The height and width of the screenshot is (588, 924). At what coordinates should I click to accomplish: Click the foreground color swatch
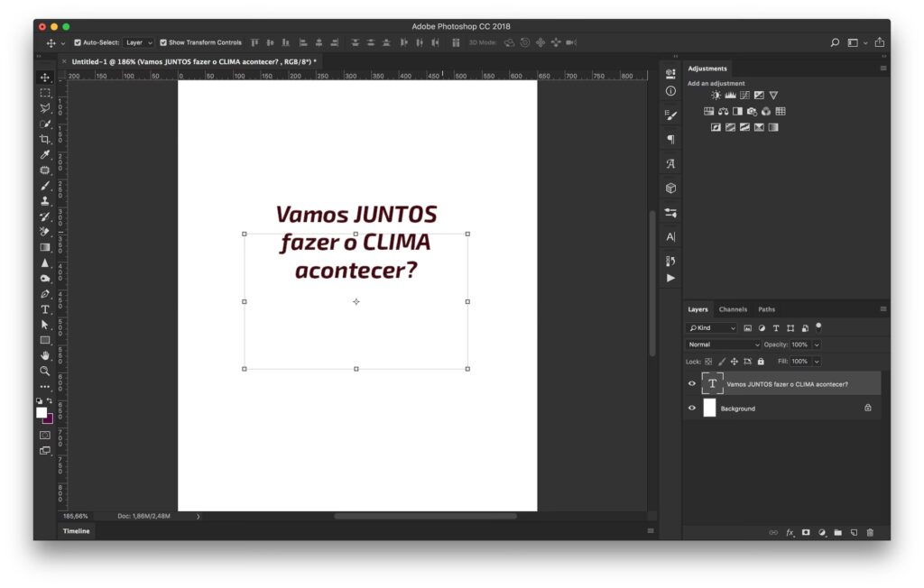pyautogui.click(x=42, y=412)
